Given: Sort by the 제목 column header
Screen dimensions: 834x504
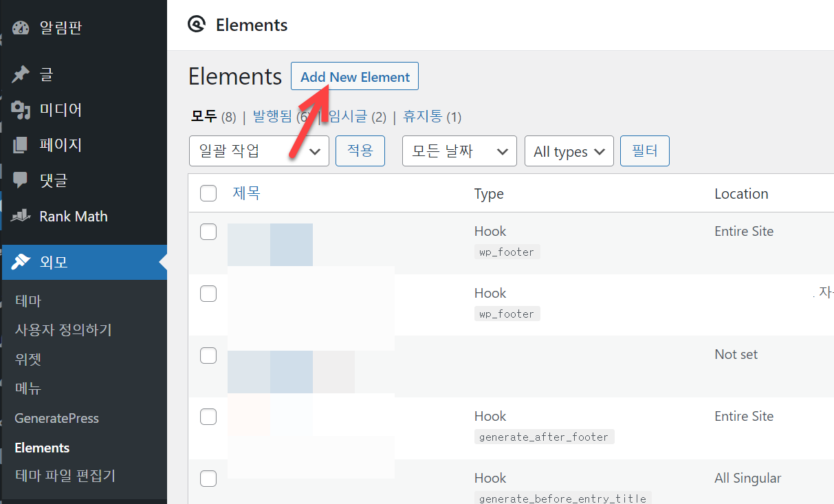Looking at the screenshot, I should pos(246,193).
